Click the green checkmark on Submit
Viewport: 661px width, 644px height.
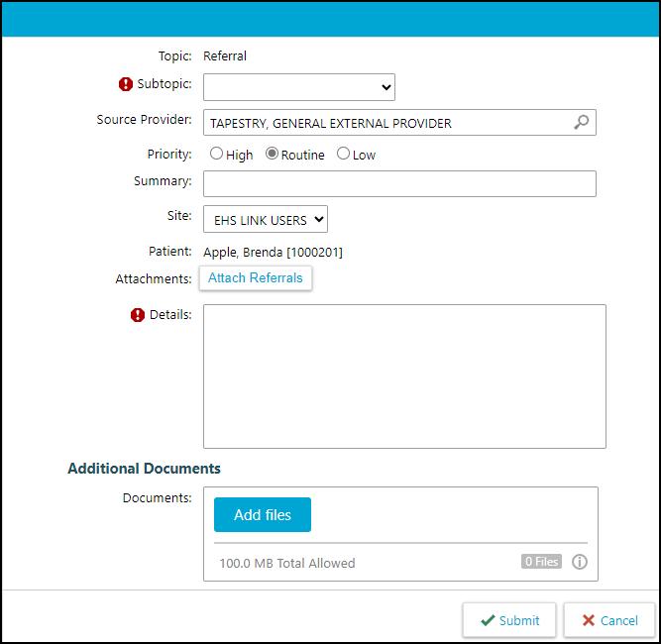tap(488, 620)
